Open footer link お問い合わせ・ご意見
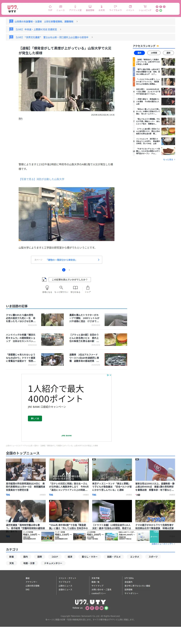 pyautogui.click(x=101, y=589)
